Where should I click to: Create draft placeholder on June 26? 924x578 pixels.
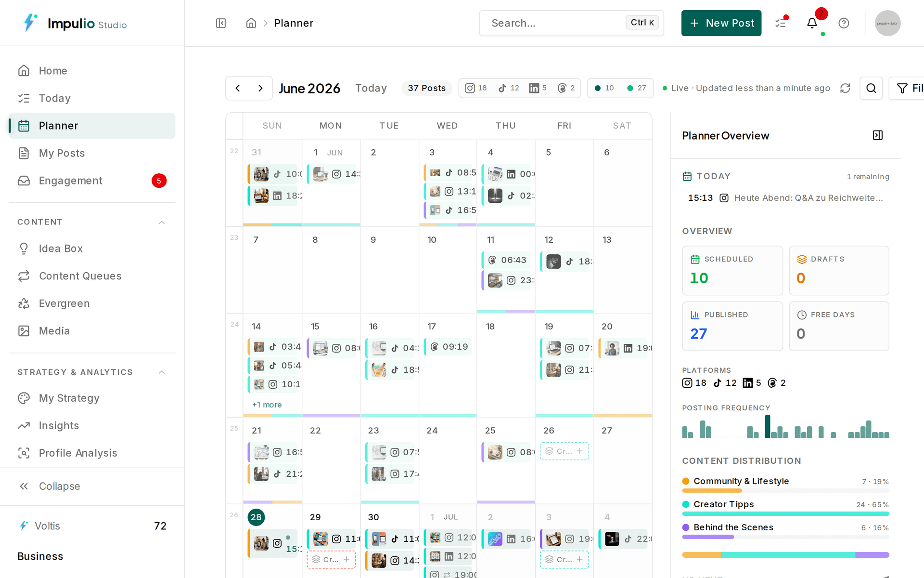click(564, 451)
